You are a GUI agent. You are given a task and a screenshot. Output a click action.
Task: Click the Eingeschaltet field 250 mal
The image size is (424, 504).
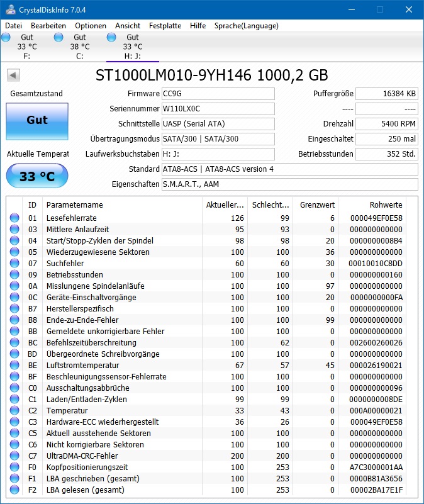[387, 139]
